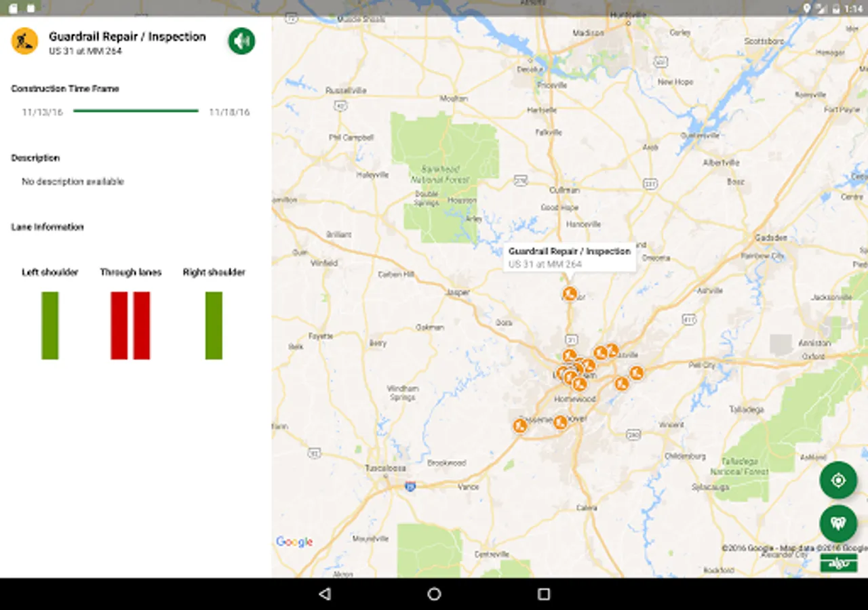Tap the orange construction worker icon in header
The width and height of the screenshot is (868, 610).
(24, 41)
